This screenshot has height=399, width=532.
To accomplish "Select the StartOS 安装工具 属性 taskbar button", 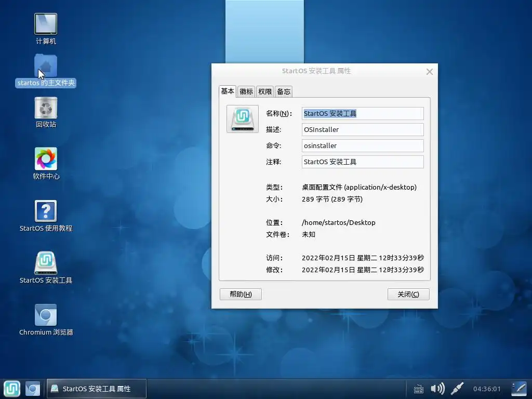I will tap(96, 389).
